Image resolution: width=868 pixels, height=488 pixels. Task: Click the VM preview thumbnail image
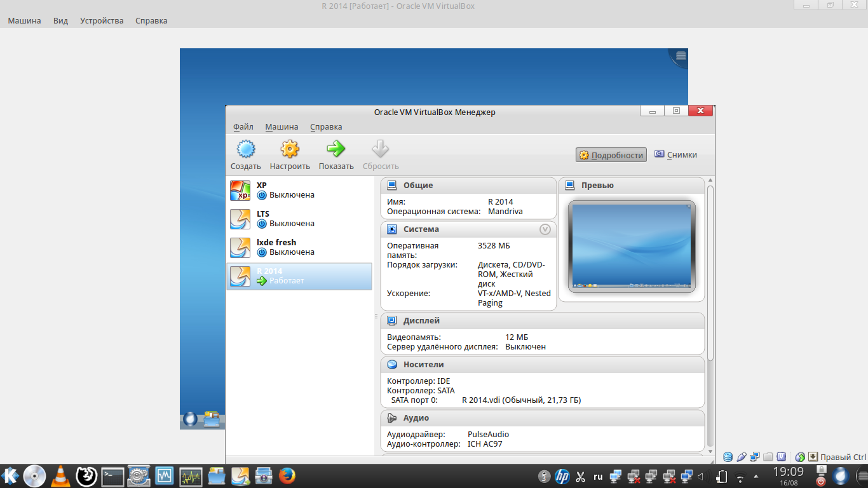(x=631, y=246)
